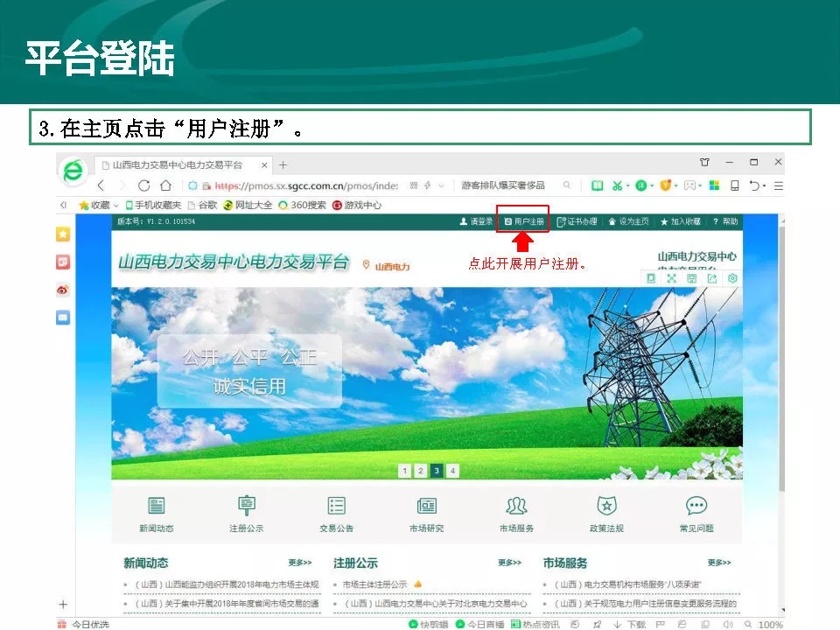Image resolution: width=840 pixels, height=630 pixels.
Task: Switch carousel to slide 4
Action: [x=452, y=471]
